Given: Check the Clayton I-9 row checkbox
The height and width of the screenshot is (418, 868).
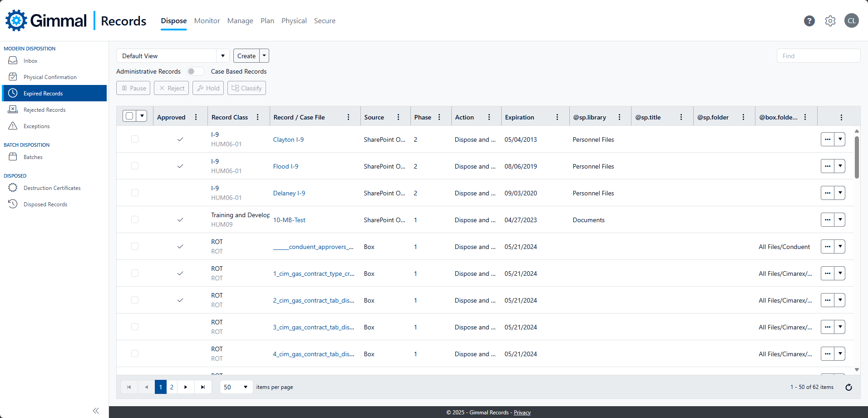Looking at the screenshot, I should [x=135, y=139].
